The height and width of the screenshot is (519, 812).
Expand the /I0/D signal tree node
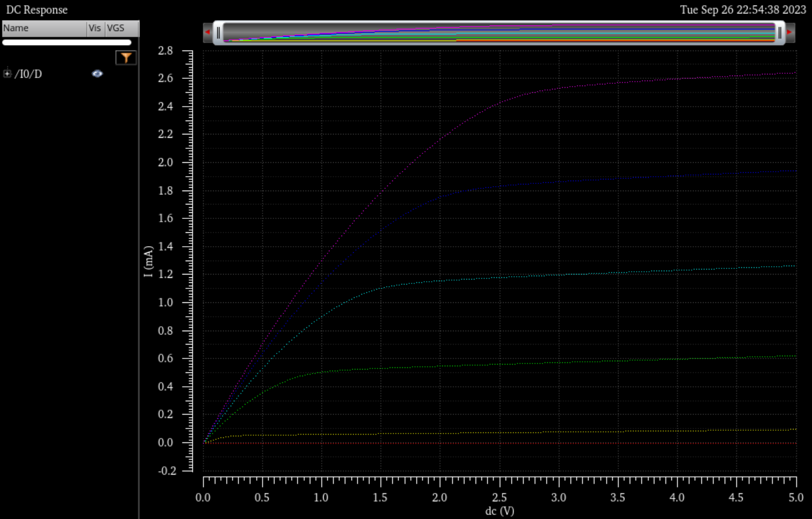click(x=7, y=73)
